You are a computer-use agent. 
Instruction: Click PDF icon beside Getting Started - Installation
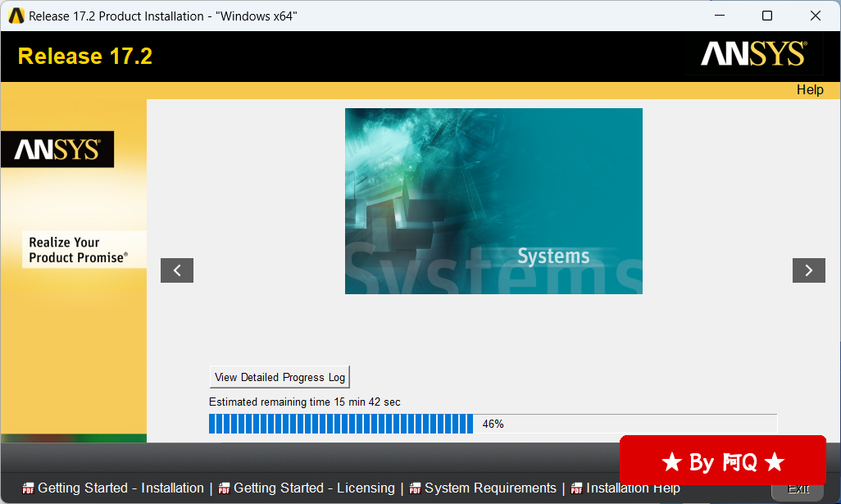[x=28, y=488]
